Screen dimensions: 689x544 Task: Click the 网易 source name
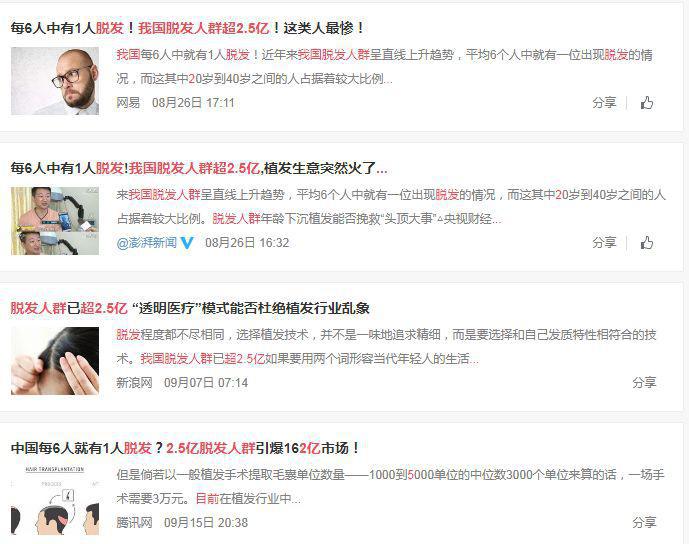128,103
